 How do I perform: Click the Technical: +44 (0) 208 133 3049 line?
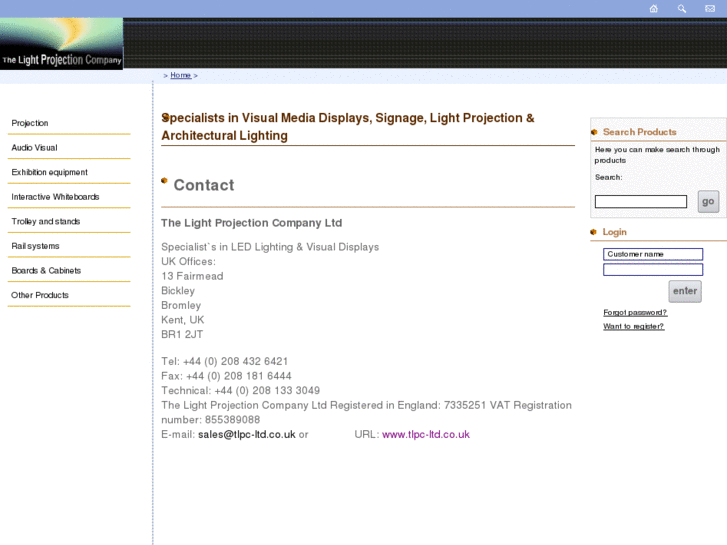tap(241, 391)
